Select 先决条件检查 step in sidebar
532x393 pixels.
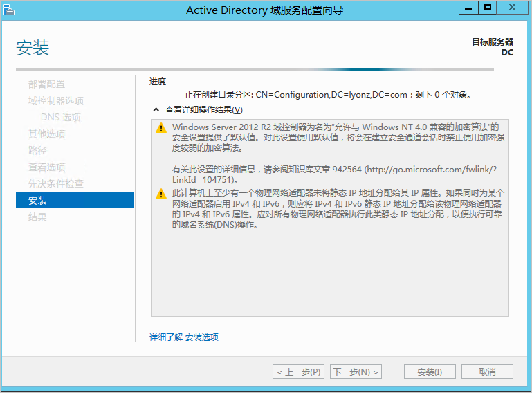(x=55, y=183)
